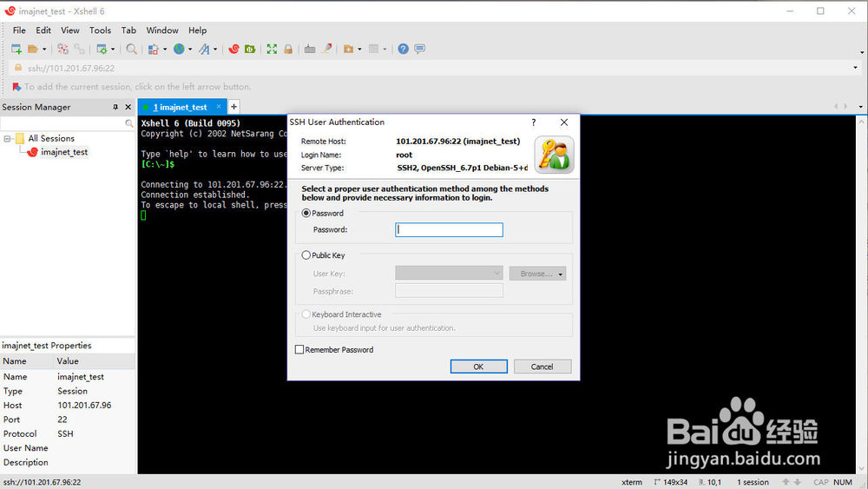
Task: Pin the Session Manager panel
Action: click(115, 107)
